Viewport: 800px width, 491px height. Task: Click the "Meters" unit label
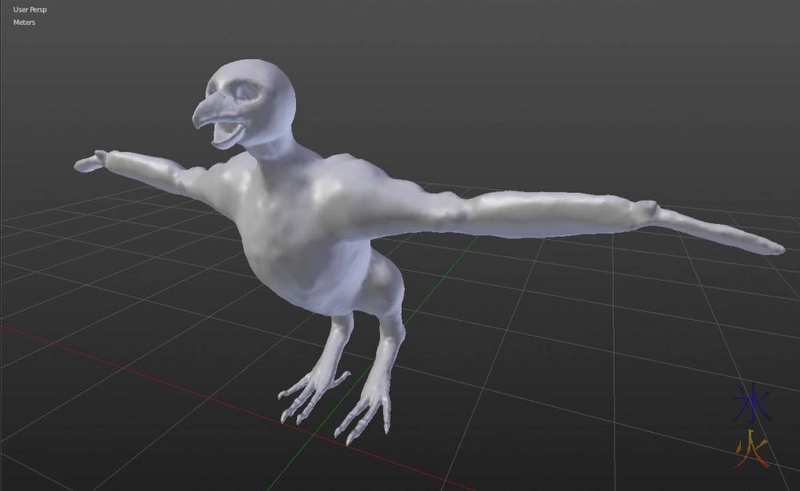point(24,22)
